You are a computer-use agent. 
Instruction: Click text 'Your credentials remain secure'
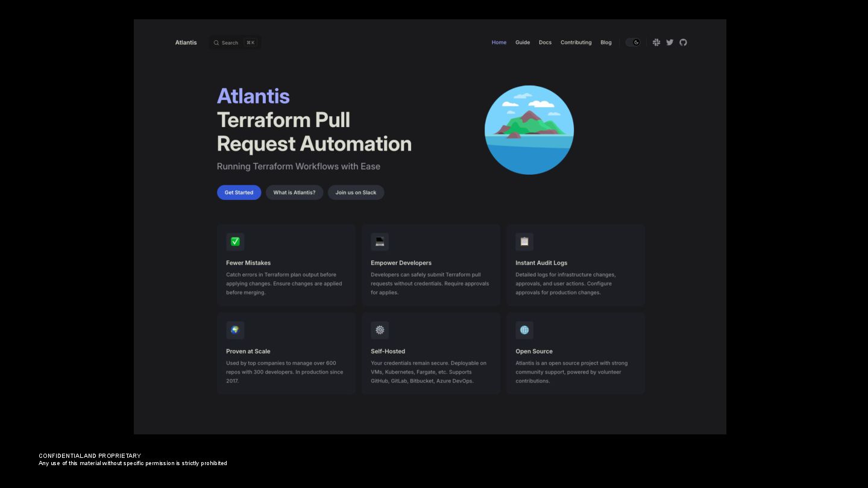coord(409,363)
